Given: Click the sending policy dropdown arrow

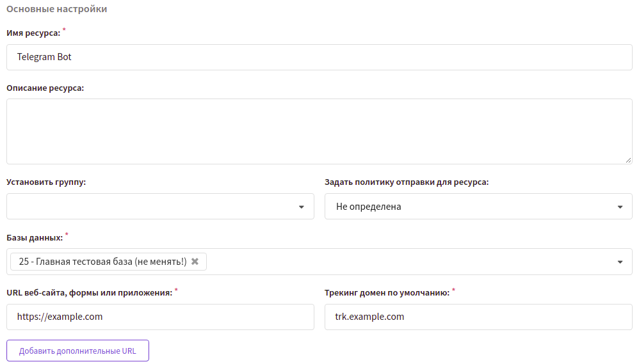Looking at the screenshot, I should pos(620,207).
